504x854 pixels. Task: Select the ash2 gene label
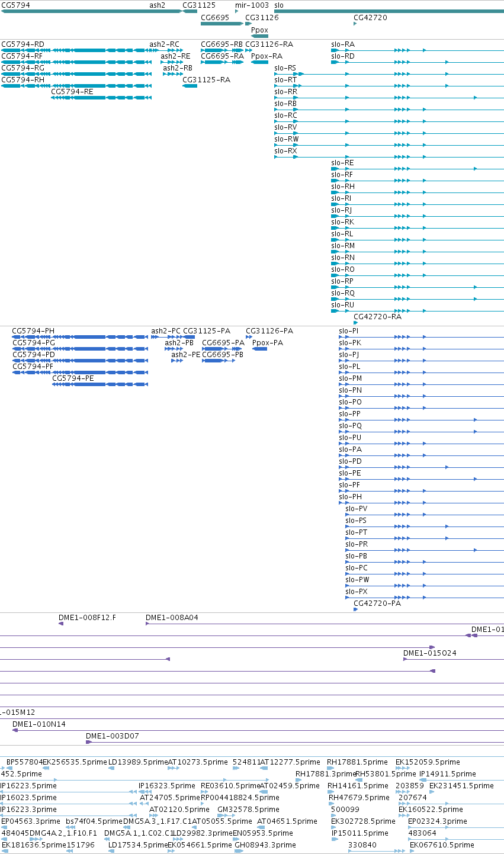click(158, 5)
